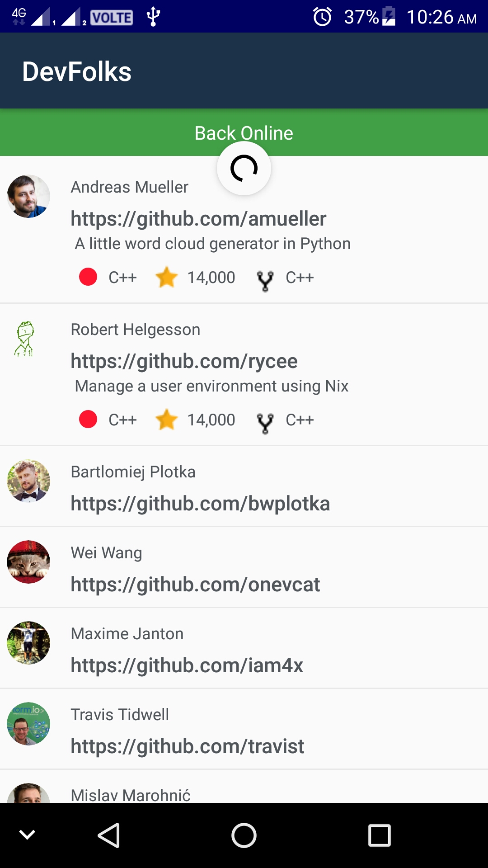Tap the circular refresh spinner indicator
The image size is (488, 868).
244,168
